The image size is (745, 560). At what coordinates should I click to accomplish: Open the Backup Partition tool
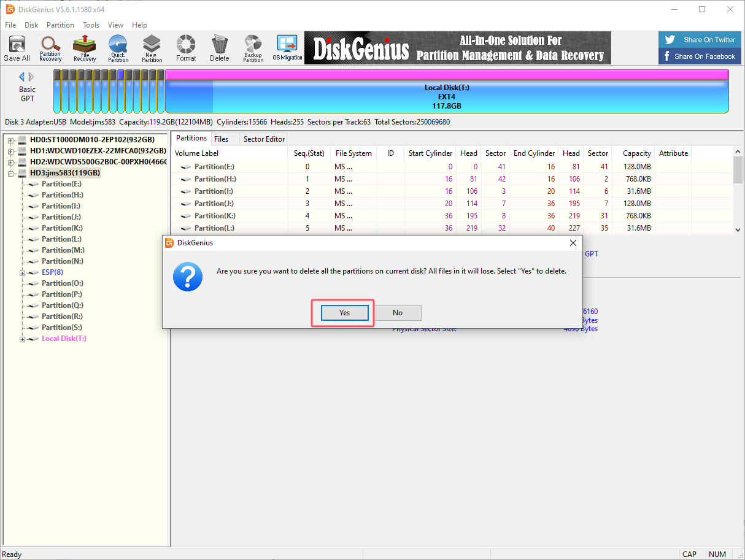(253, 48)
